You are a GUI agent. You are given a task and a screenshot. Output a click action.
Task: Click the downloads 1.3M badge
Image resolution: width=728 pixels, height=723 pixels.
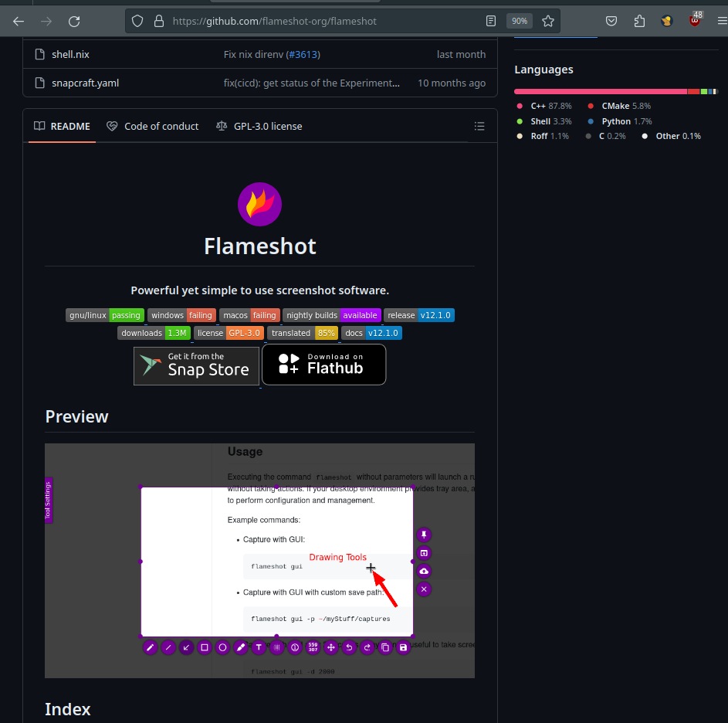[154, 333]
